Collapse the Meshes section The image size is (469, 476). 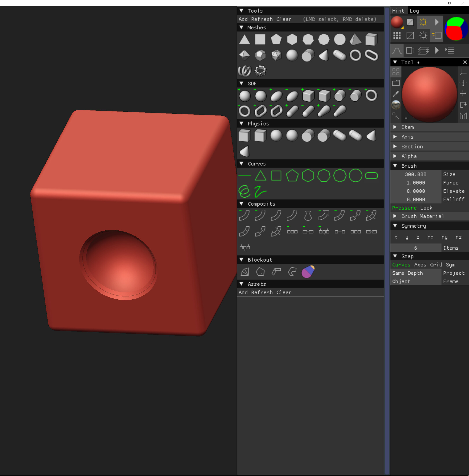[x=242, y=28]
